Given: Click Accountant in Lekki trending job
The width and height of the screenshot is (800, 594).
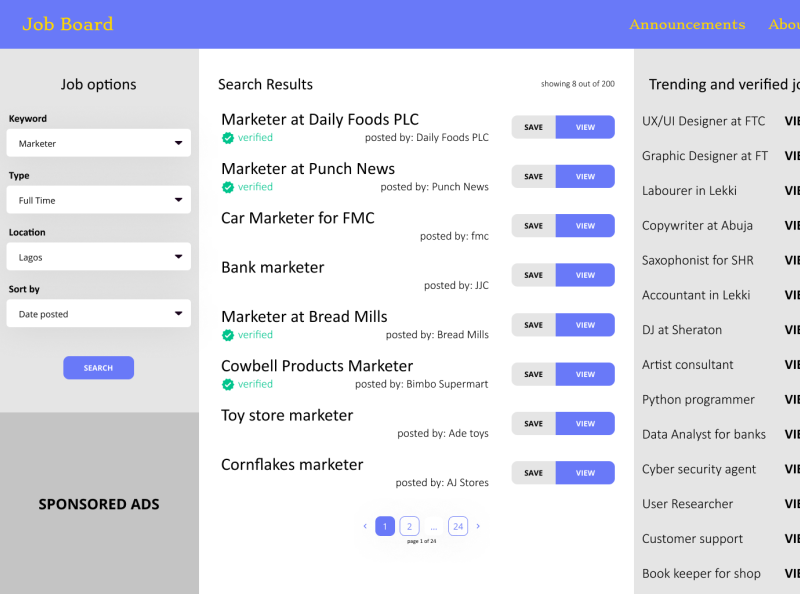Looking at the screenshot, I should (696, 295).
